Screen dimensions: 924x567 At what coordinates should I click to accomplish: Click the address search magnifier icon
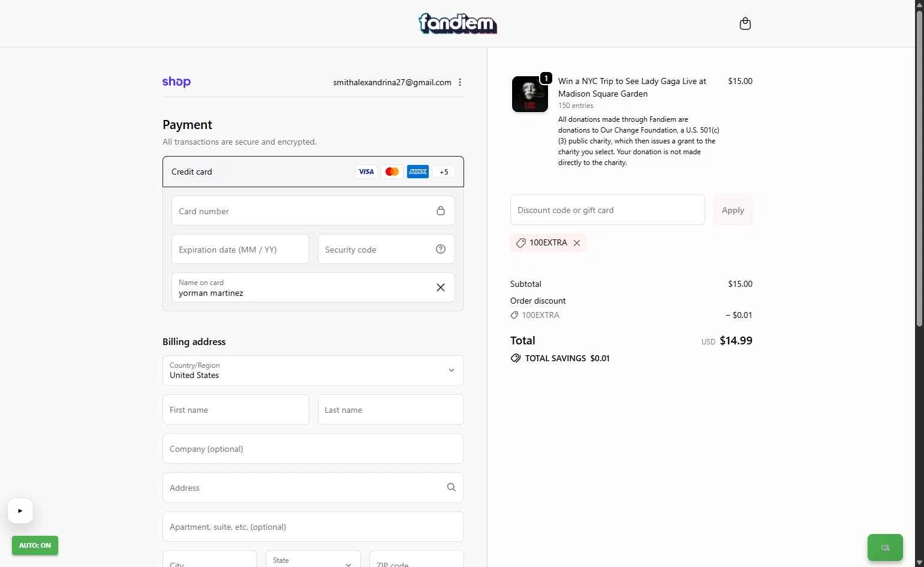[x=452, y=487]
